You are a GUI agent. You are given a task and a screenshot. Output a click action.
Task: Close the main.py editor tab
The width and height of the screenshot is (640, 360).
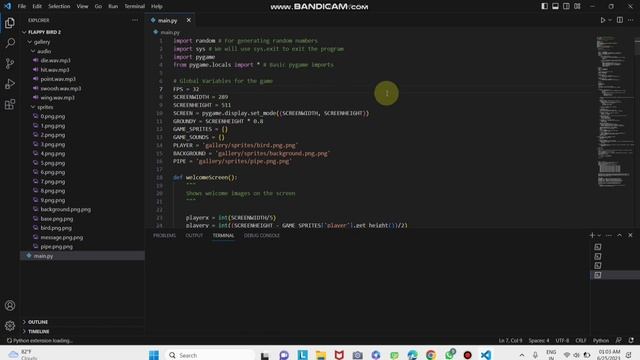point(189,20)
